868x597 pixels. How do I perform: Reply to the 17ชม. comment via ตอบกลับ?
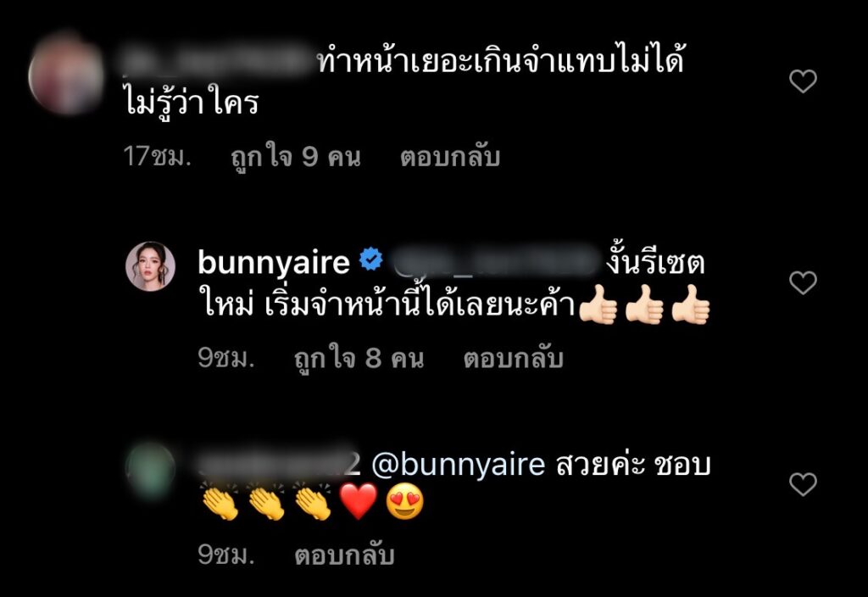(450, 157)
